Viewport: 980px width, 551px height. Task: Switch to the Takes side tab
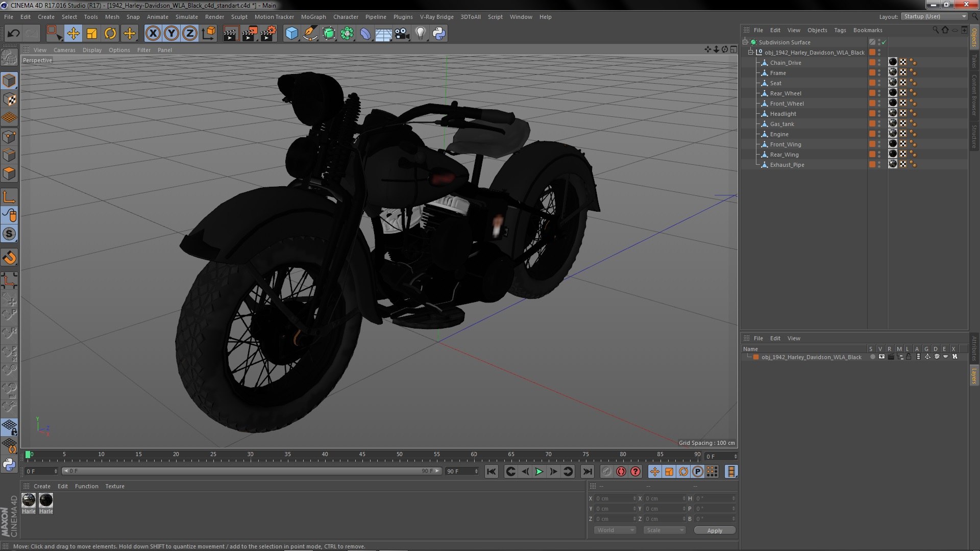tap(974, 61)
